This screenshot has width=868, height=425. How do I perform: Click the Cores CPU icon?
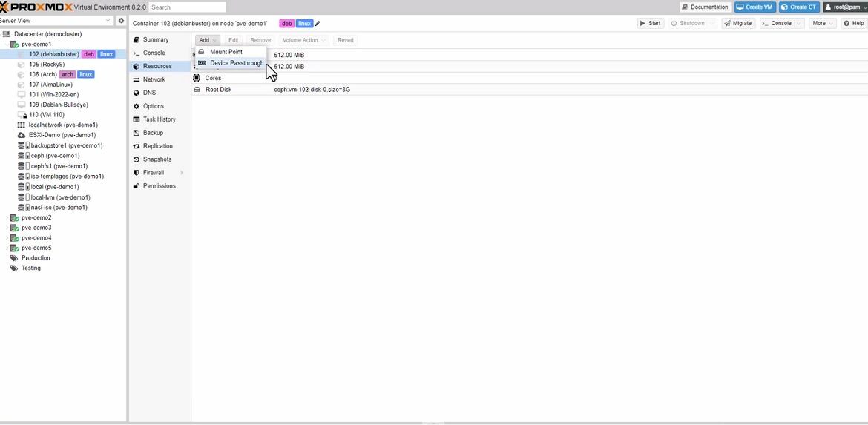pos(197,78)
